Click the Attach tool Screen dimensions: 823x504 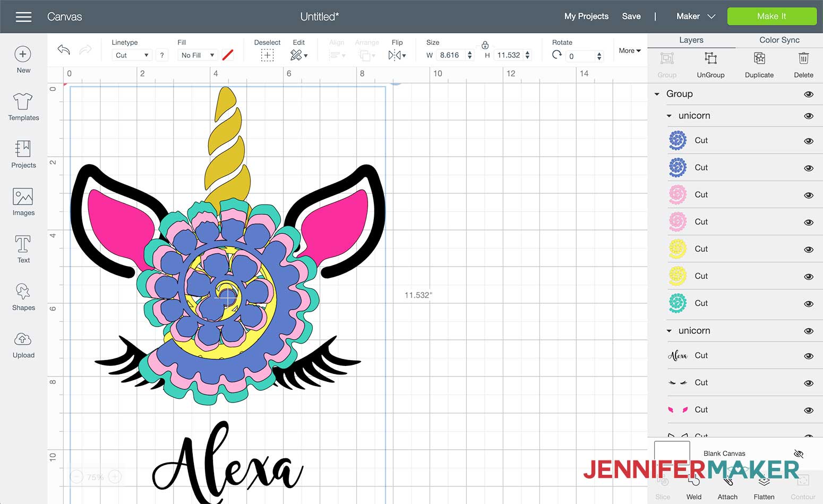point(727,481)
